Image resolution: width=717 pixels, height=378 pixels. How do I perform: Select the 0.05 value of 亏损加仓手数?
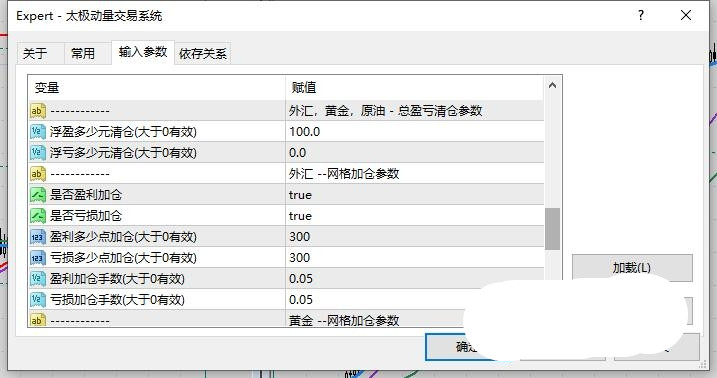(301, 300)
